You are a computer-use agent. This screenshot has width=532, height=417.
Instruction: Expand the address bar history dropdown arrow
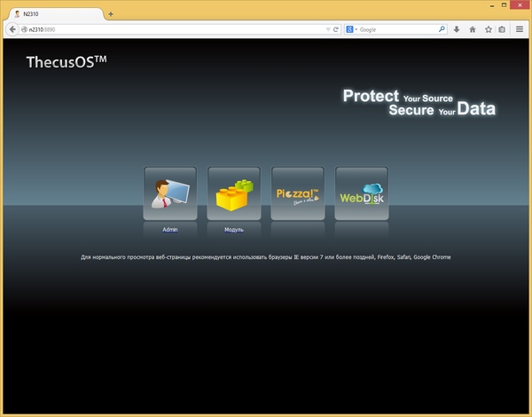click(328, 29)
